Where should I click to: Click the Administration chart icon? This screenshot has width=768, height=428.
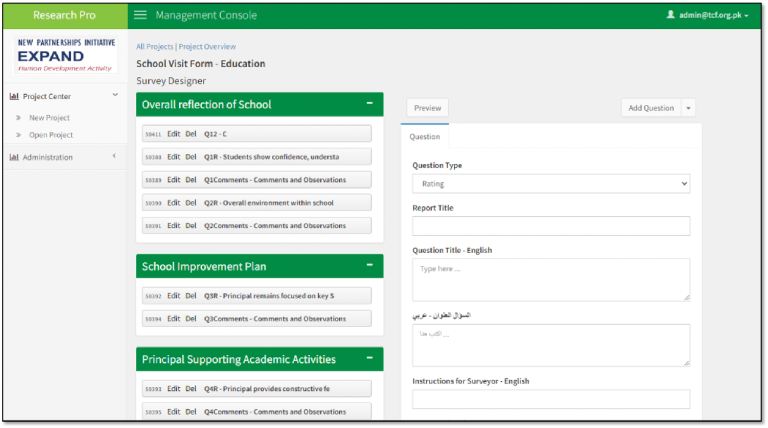click(x=14, y=157)
